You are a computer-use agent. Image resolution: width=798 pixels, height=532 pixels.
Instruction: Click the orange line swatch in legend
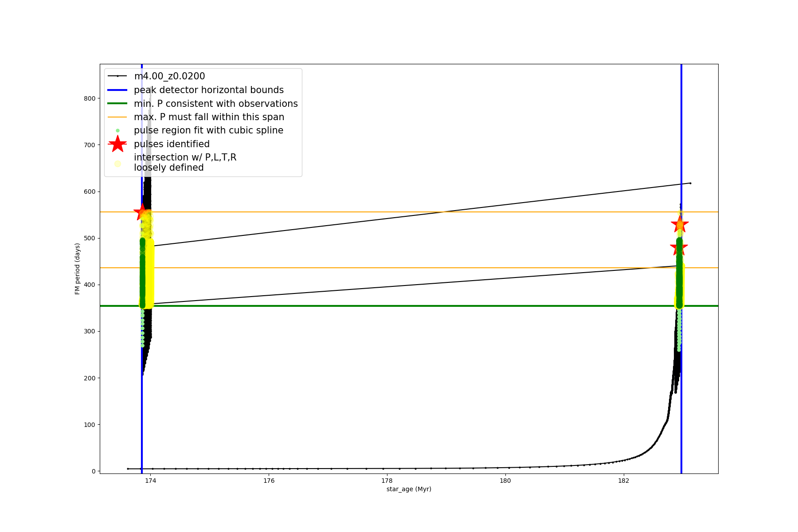117,117
